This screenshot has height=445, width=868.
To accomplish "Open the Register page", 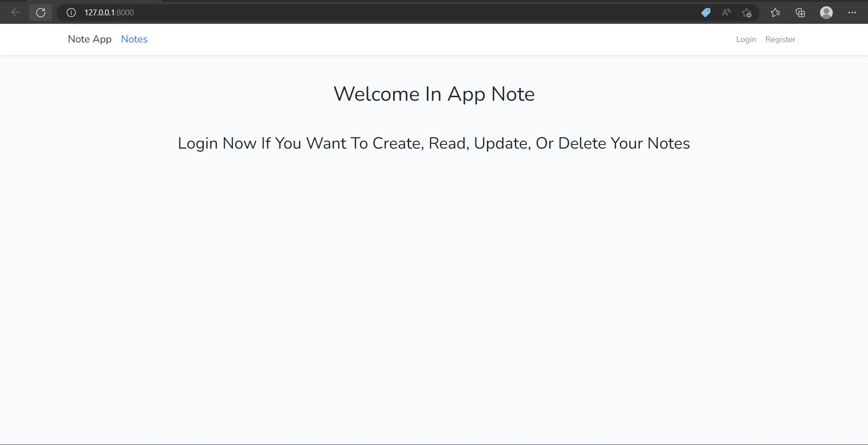I will (780, 39).
